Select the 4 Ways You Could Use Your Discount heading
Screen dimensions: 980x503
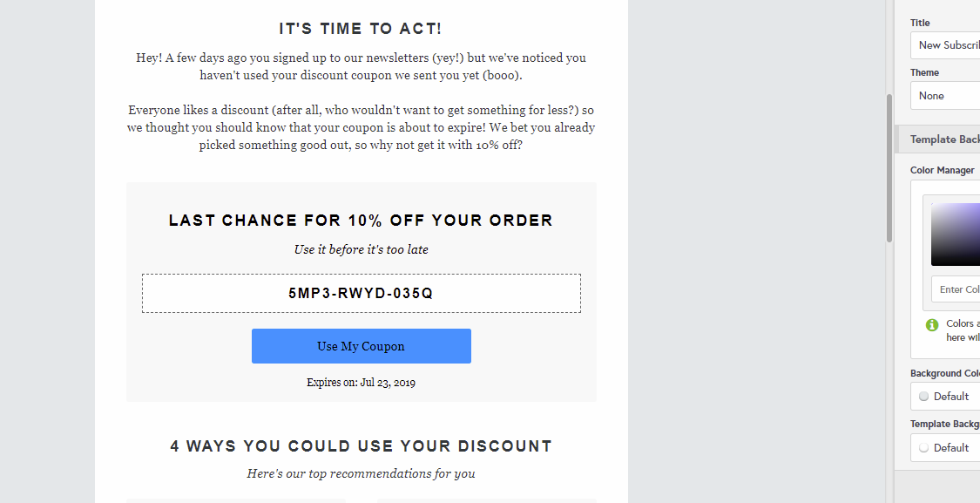click(x=362, y=446)
